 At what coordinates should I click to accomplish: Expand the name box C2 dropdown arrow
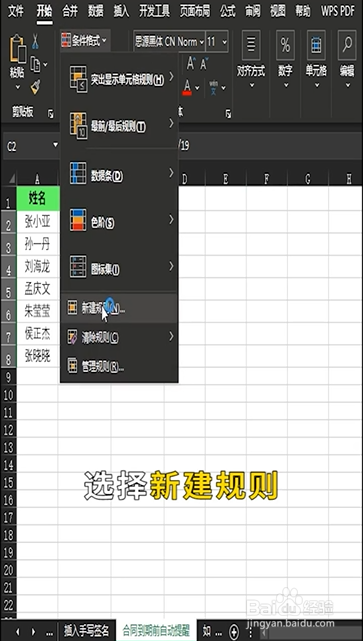click(56, 145)
